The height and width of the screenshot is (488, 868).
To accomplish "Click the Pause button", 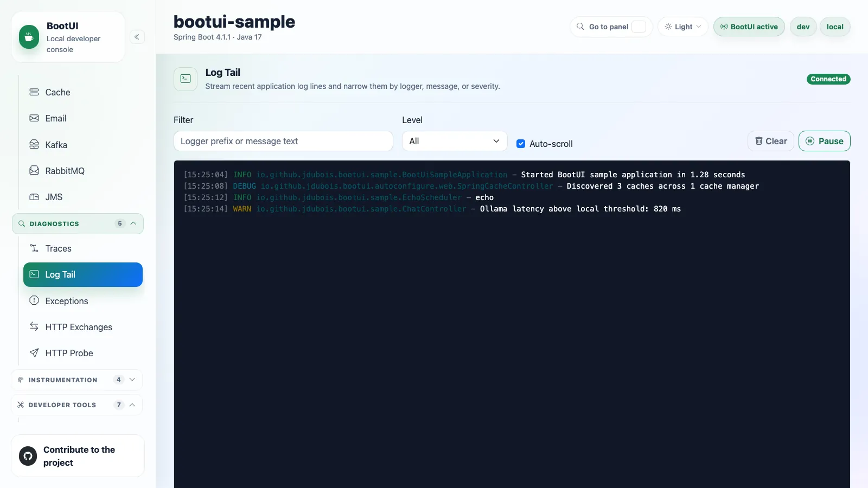I will pyautogui.click(x=824, y=141).
